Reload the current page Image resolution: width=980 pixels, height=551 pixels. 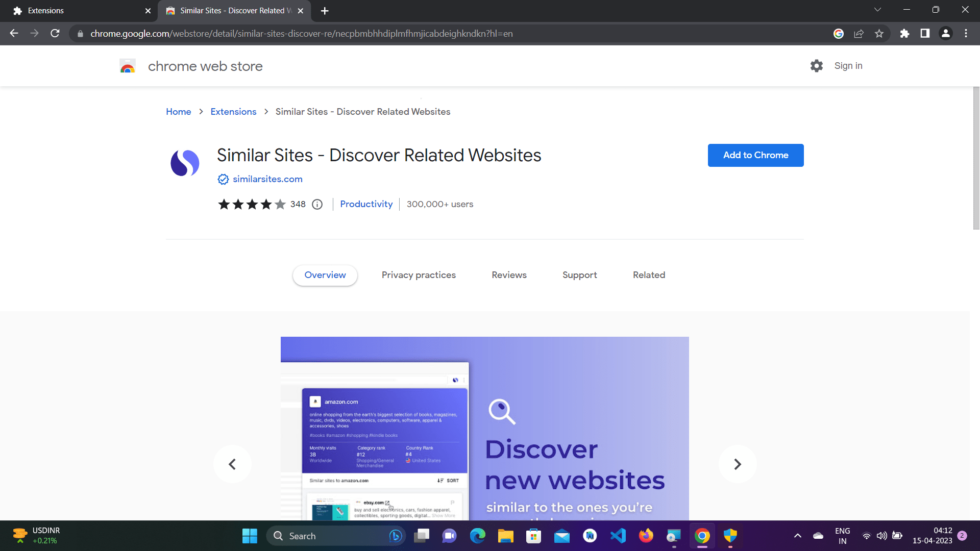click(x=55, y=33)
